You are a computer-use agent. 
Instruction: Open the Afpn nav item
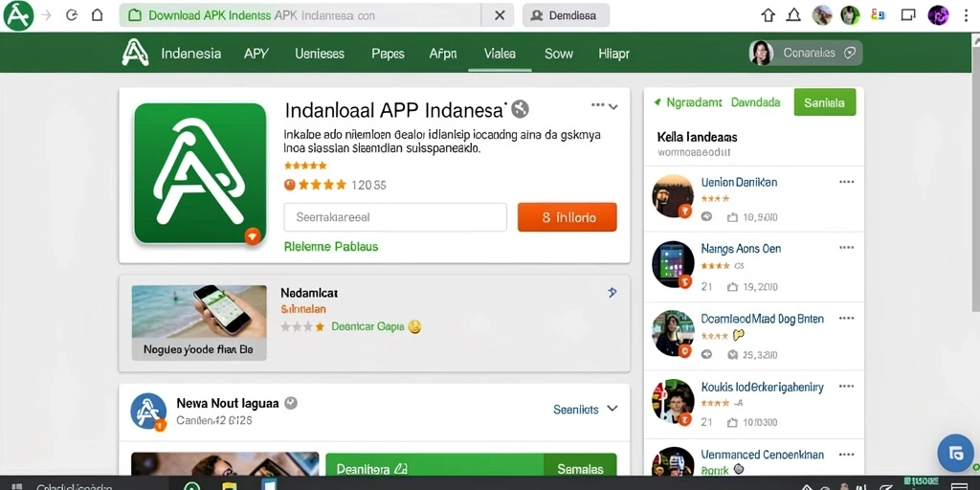[442, 54]
